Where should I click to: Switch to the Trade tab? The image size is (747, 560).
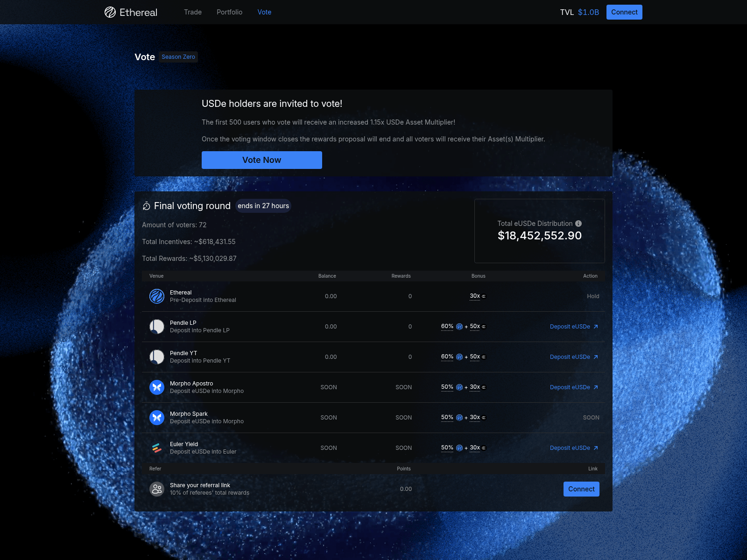pyautogui.click(x=192, y=12)
